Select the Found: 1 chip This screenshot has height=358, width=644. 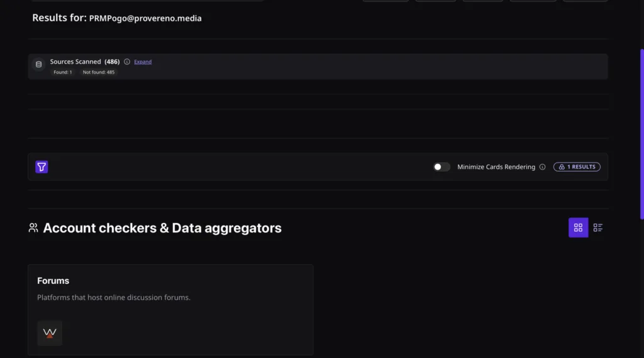tap(63, 72)
